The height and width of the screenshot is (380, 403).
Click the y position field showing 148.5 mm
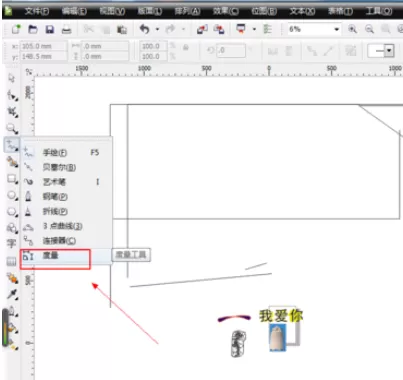43,56
